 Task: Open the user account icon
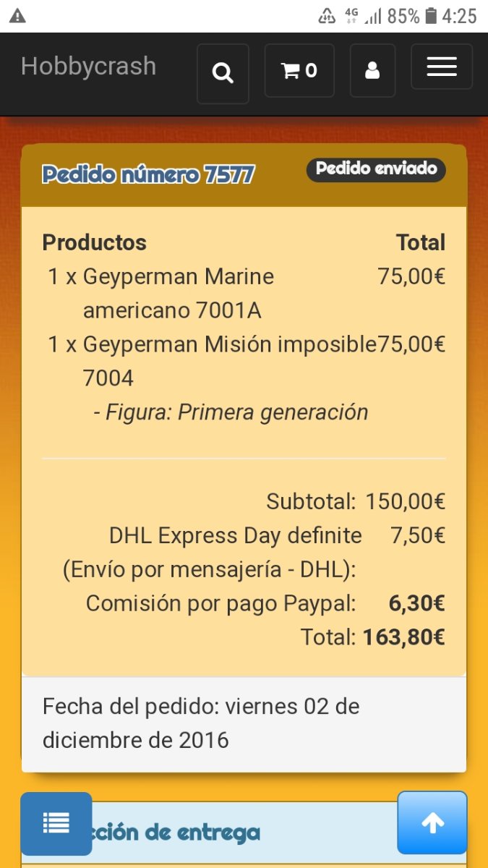point(372,70)
